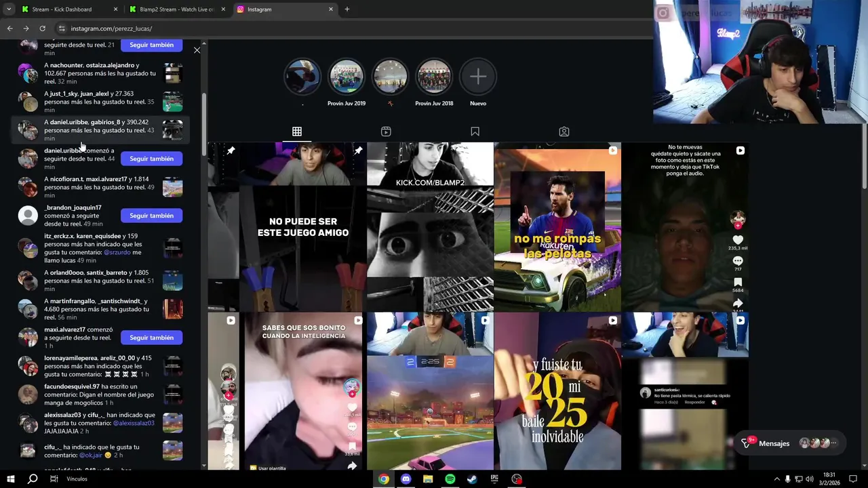Open the volume control in system tray
This screenshot has width=868, height=488.
pos(810,479)
